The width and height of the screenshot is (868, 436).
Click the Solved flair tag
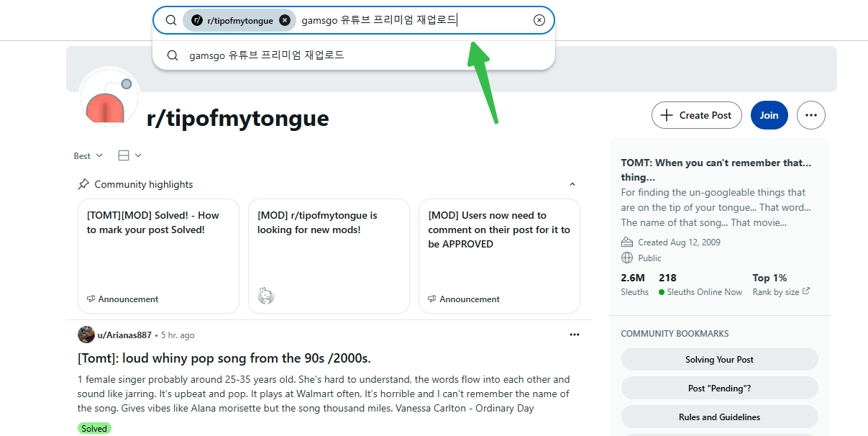coord(93,429)
